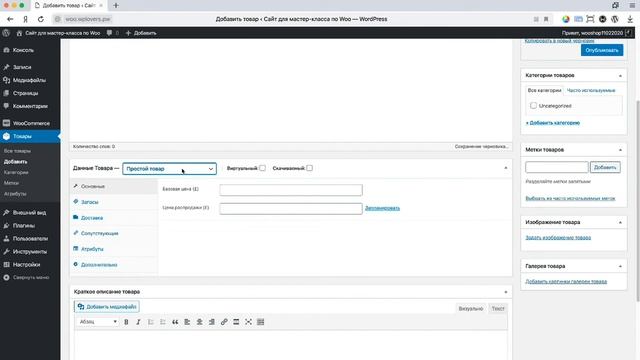Align text left in the editor
This screenshot has width=640, height=360.
(187, 322)
